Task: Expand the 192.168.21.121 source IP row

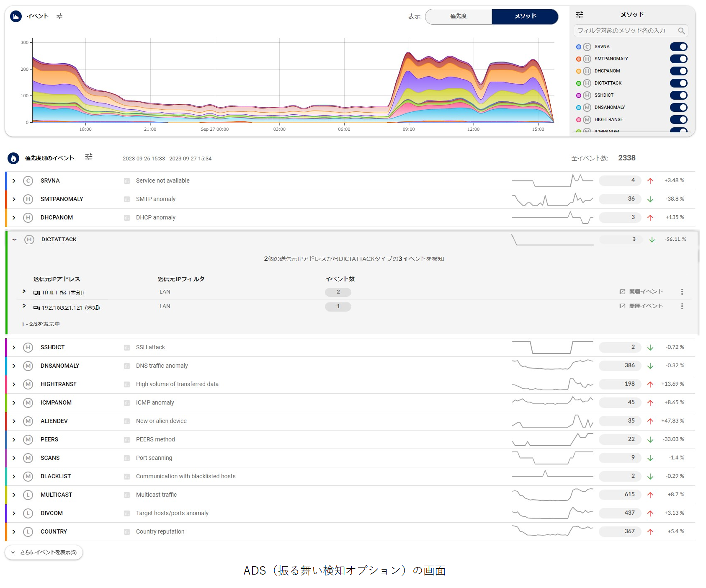Action: (x=24, y=306)
